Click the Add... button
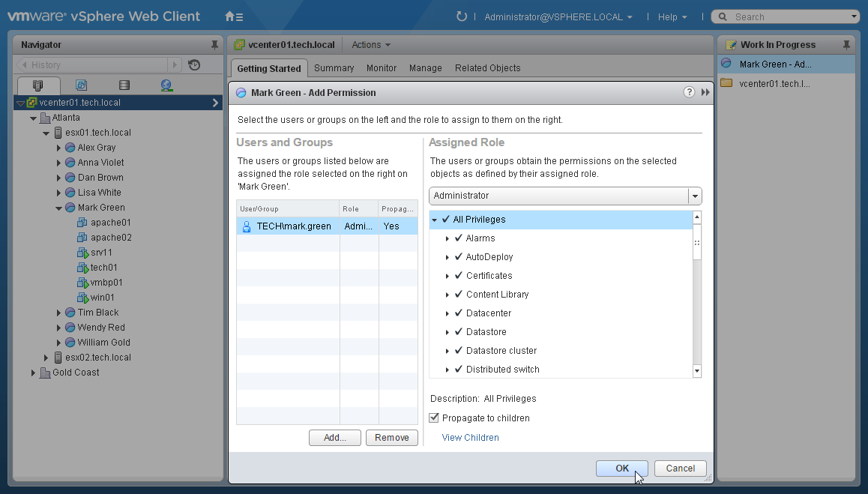Viewport: 868px width, 494px height. point(335,438)
